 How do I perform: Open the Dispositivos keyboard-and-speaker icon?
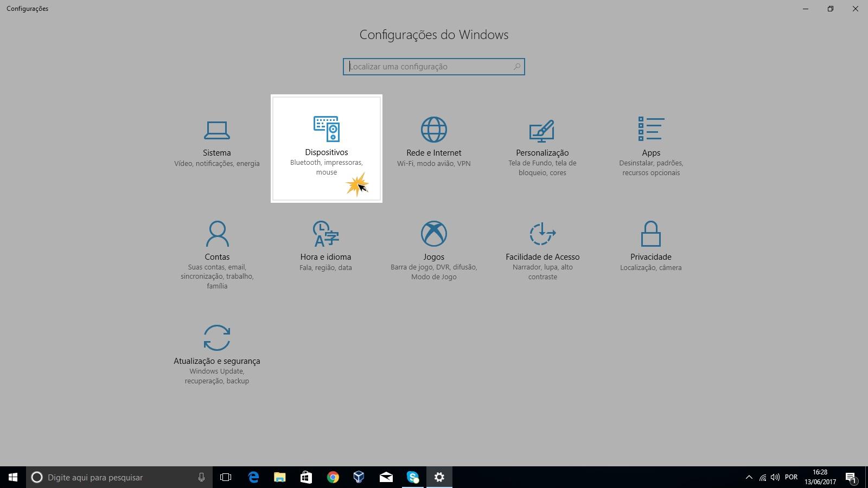click(x=326, y=129)
